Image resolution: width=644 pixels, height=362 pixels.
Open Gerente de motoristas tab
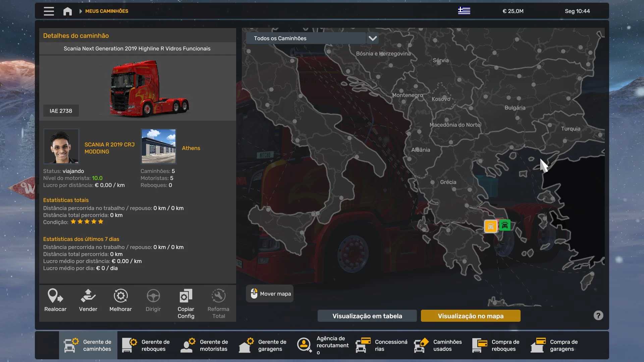tap(205, 345)
